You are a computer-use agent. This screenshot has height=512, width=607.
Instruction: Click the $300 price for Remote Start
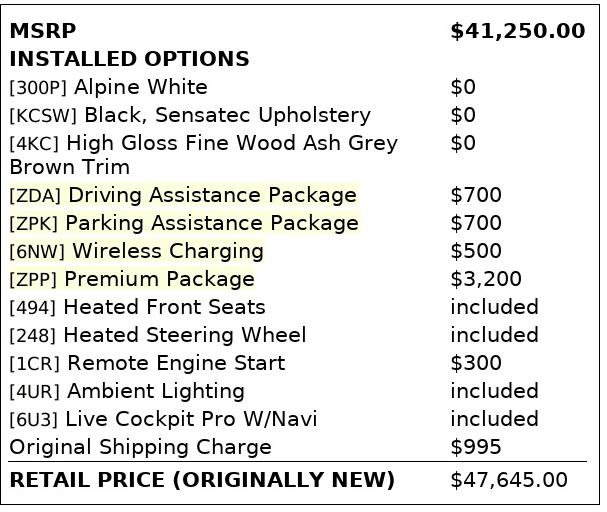[476, 363]
